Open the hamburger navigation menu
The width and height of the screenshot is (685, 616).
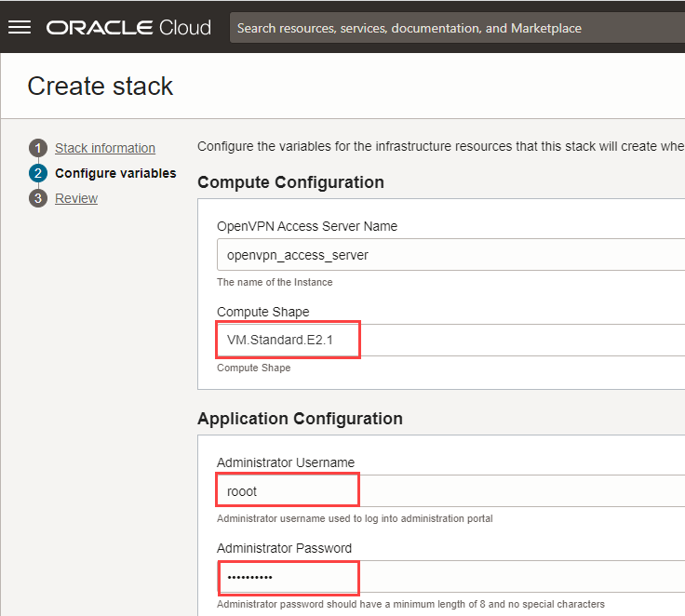point(20,27)
